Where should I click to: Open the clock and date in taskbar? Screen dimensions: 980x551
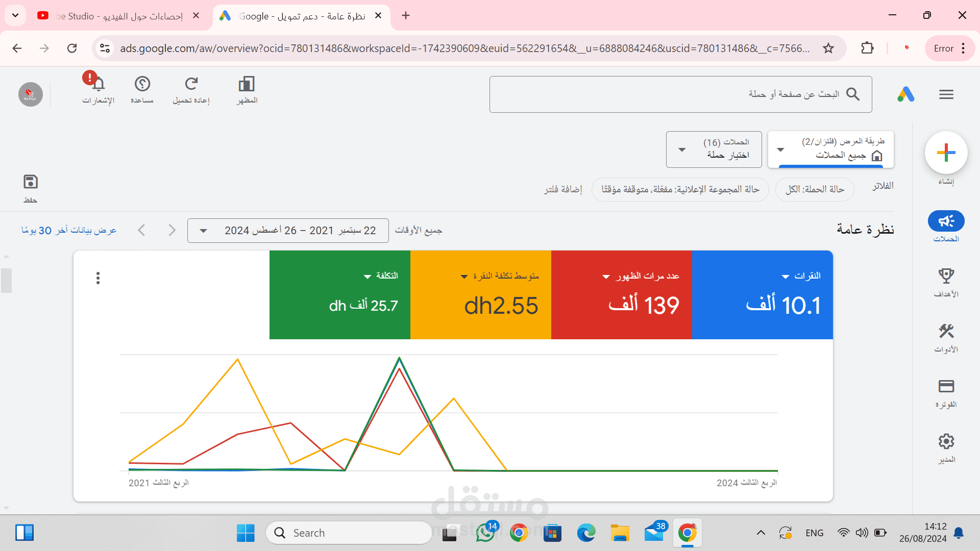(x=923, y=533)
